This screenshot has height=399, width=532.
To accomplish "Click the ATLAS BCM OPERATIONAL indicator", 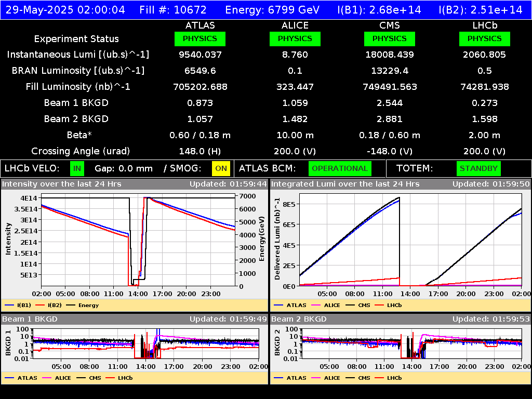I will pyautogui.click(x=340, y=169).
